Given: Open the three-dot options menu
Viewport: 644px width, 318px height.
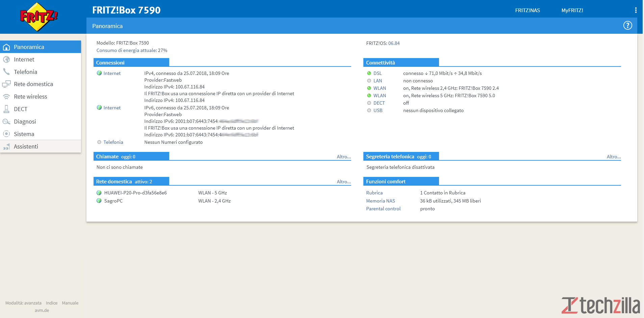Looking at the screenshot, I should point(636,10).
